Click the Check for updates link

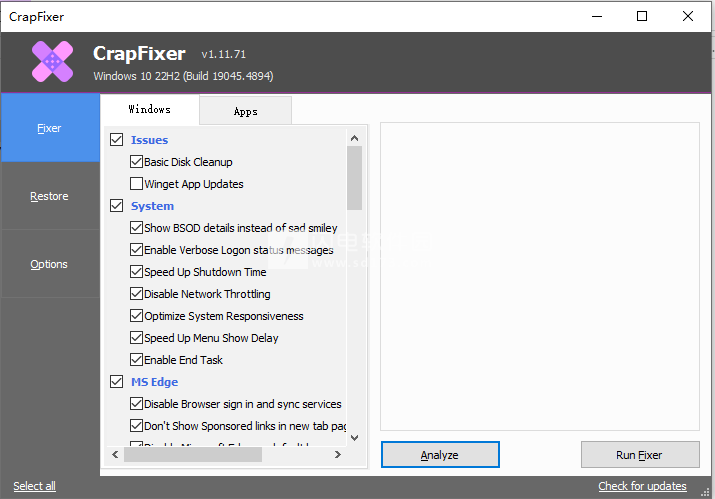pyautogui.click(x=642, y=486)
